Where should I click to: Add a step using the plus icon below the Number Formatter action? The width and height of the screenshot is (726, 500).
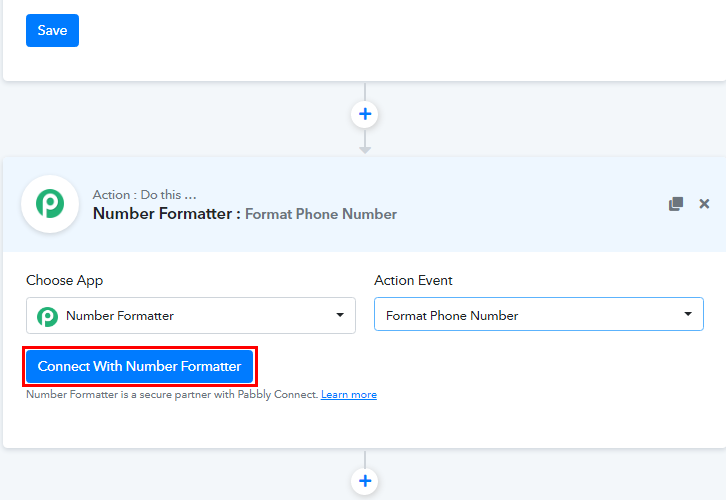[365, 481]
